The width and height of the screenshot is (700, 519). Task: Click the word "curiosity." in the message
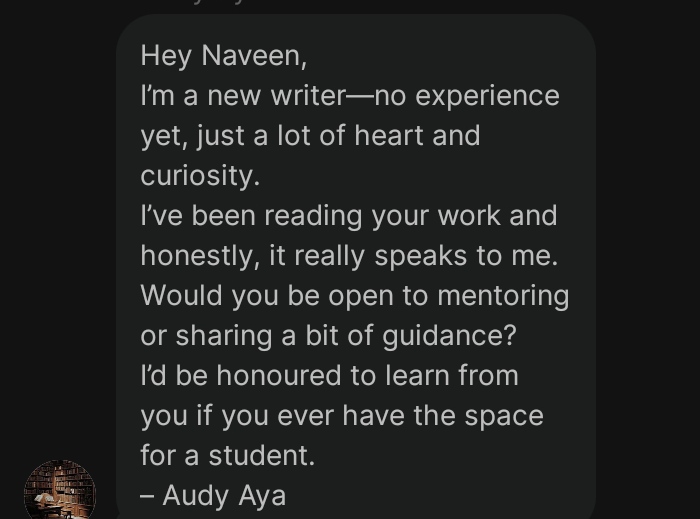coord(200,175)
